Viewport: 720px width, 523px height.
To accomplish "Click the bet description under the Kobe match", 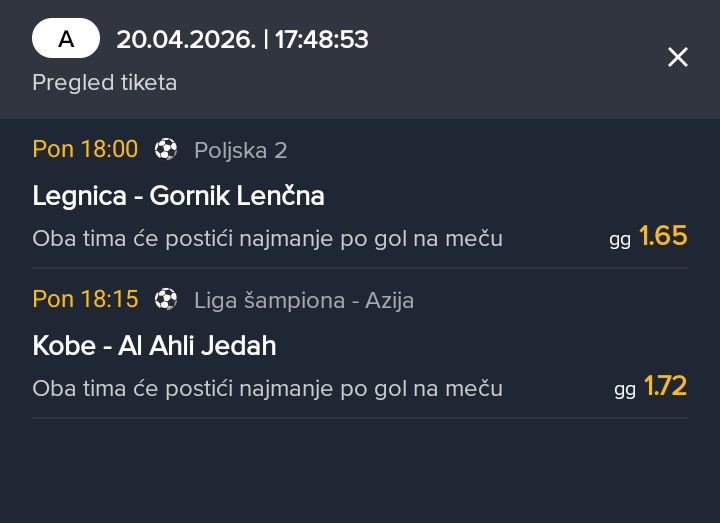I will (267, 389).
